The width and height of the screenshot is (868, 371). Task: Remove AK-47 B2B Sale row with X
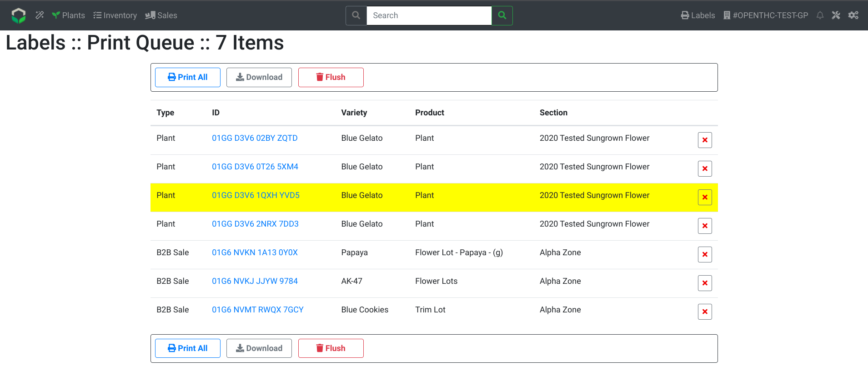coord(705,283)
